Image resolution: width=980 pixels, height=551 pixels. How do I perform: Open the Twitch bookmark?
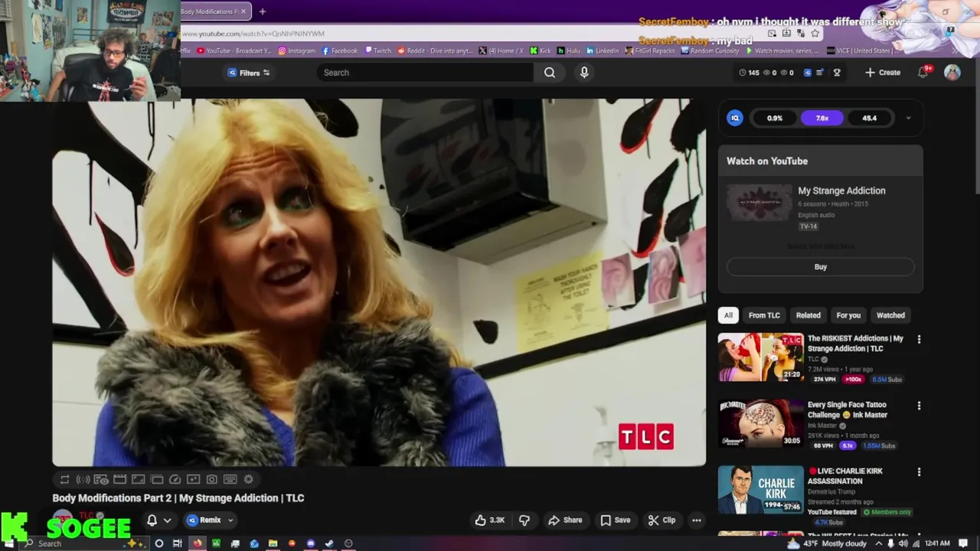[378, 51]
